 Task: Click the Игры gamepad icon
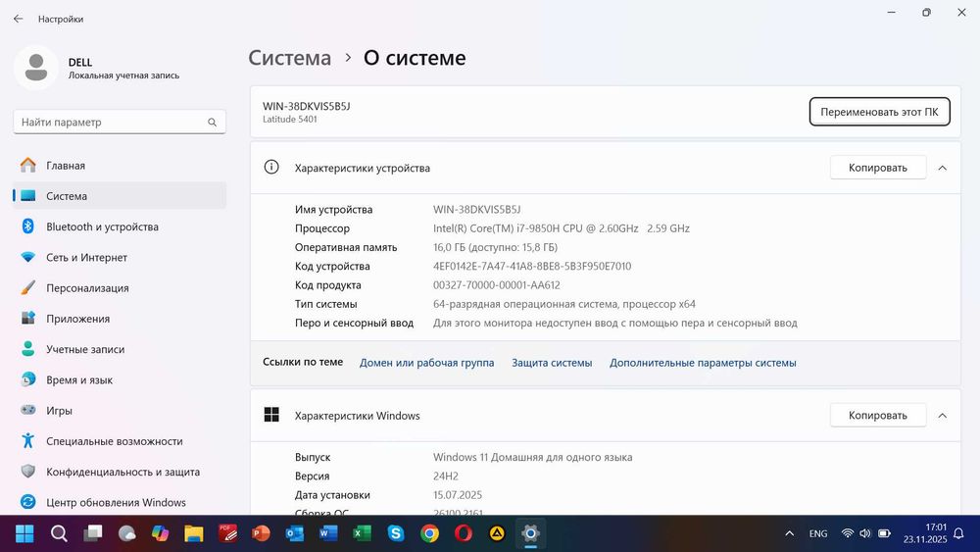(x=28, y=410)
